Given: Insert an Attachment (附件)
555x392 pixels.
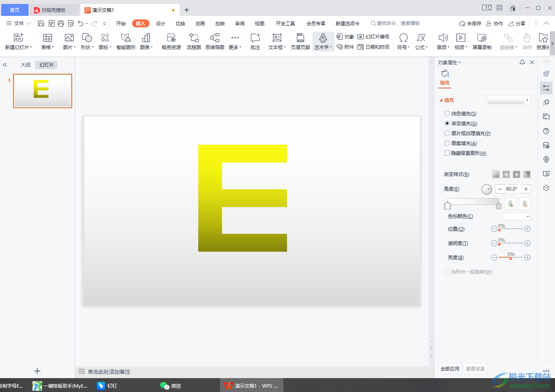Looking at the screenshot, I should tap(345, 47).
